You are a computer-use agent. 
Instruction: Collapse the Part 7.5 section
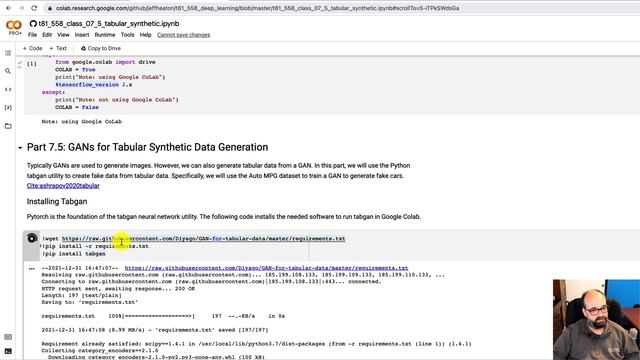(x=20, y=148)
